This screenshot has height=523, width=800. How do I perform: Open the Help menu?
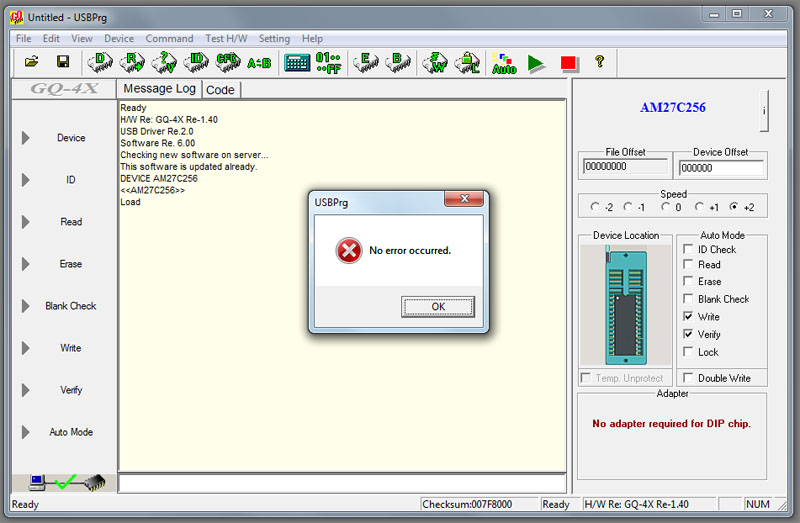pos(312,39)
